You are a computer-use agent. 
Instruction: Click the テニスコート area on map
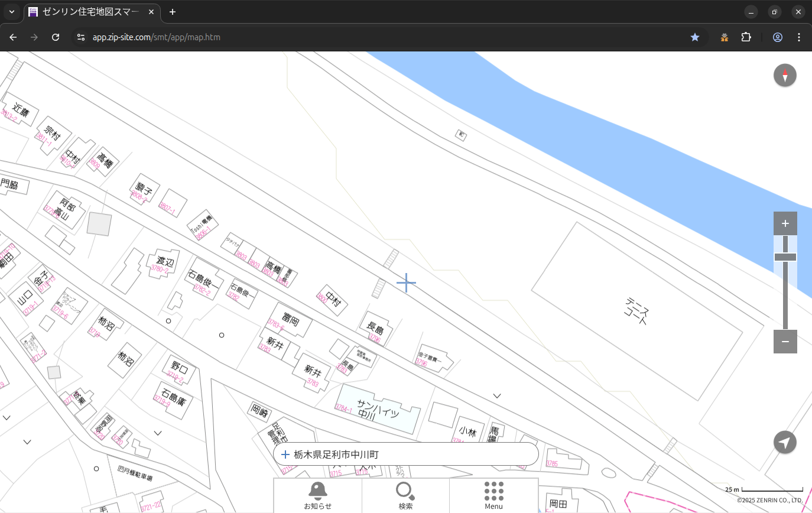(636, 311)
